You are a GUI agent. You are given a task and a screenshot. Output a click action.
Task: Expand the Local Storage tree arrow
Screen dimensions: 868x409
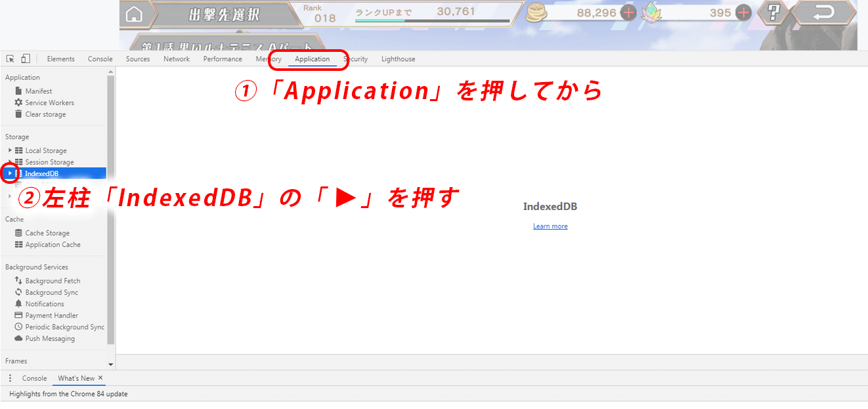[x=10, y=150]
